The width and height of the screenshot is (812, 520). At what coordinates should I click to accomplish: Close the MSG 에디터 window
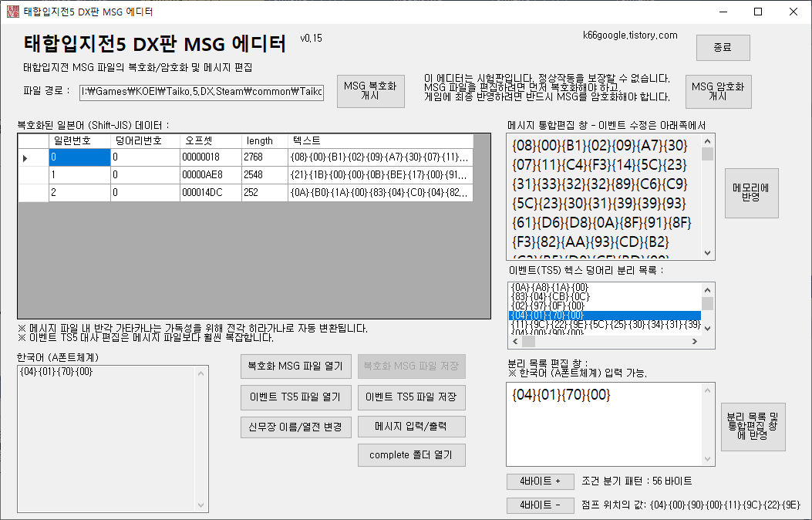point(793,12)
